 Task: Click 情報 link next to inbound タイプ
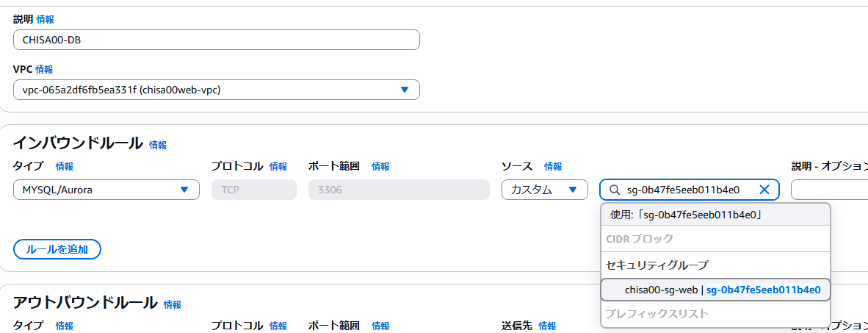(65, 166)
